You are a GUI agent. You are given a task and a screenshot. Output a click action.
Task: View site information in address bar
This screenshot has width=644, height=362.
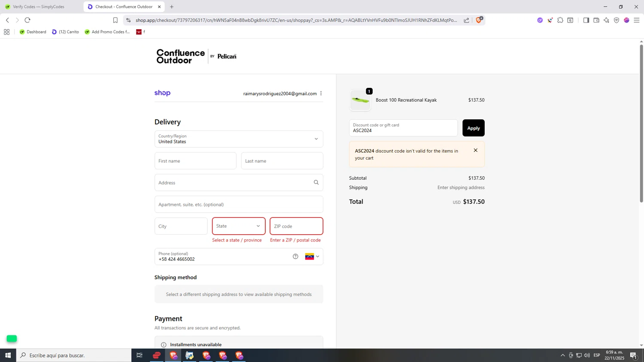pyautogui.click(x=128, y=20)
